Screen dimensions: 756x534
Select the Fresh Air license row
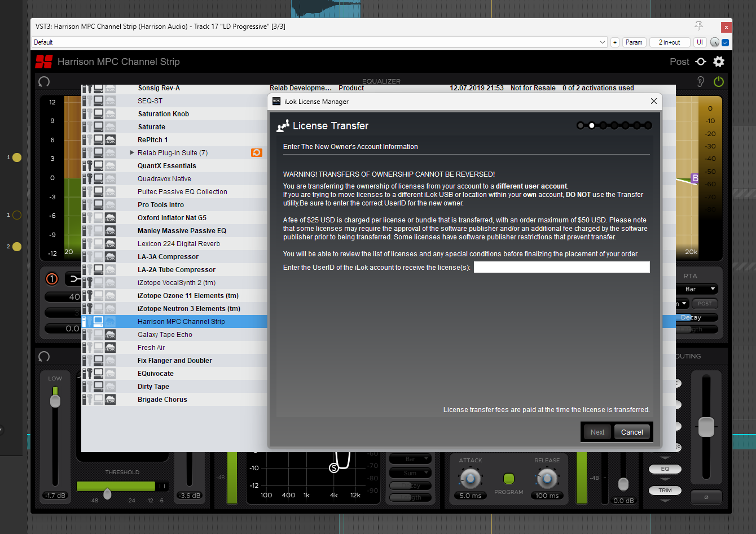(174, 347)
